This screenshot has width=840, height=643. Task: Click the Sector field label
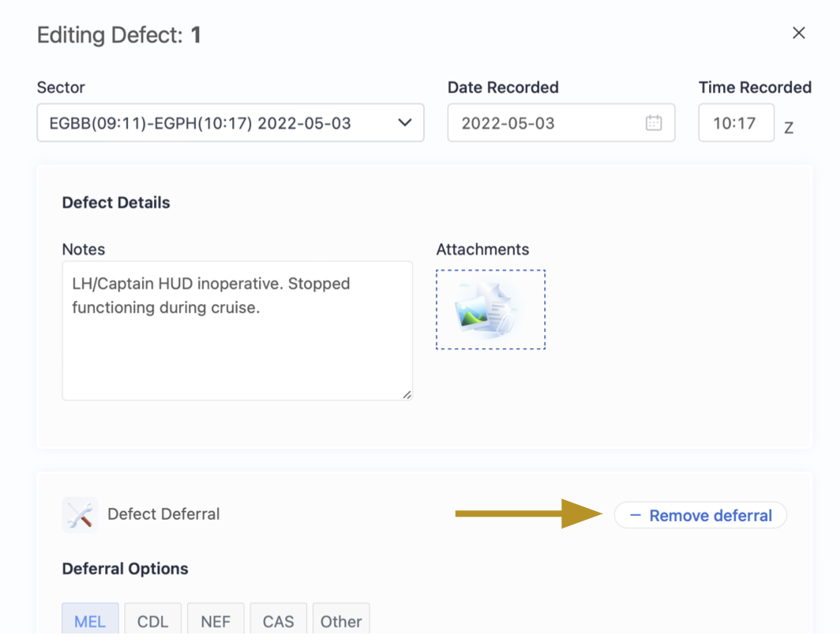click(x=61, y=88)
